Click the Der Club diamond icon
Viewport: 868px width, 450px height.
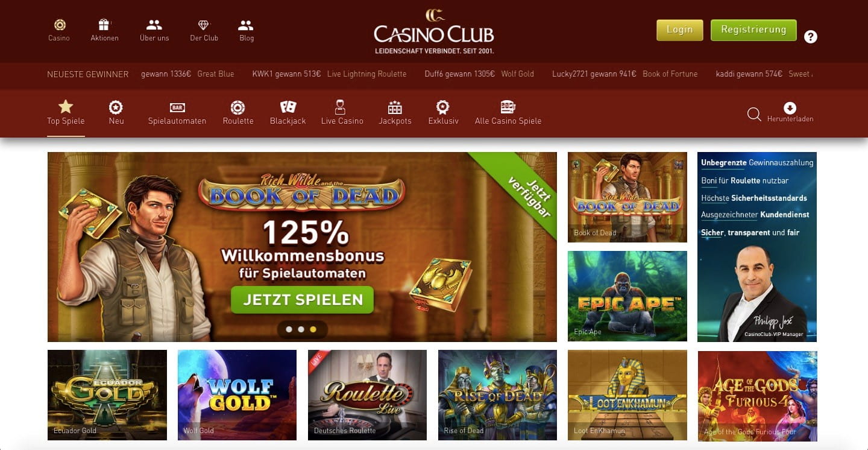tap(204, 25)
